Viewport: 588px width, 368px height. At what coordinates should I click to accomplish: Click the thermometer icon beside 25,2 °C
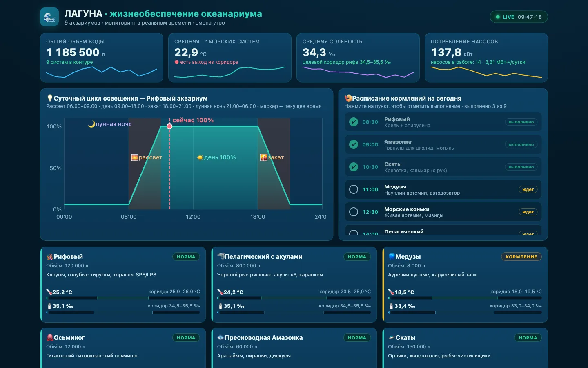pos(49,292)
